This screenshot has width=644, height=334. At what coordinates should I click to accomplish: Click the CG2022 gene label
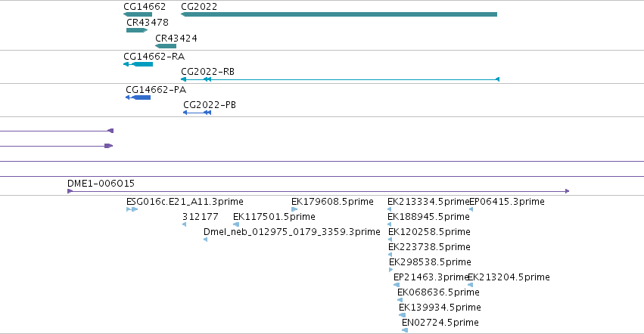pyautogui.click(x=199, y=7)
